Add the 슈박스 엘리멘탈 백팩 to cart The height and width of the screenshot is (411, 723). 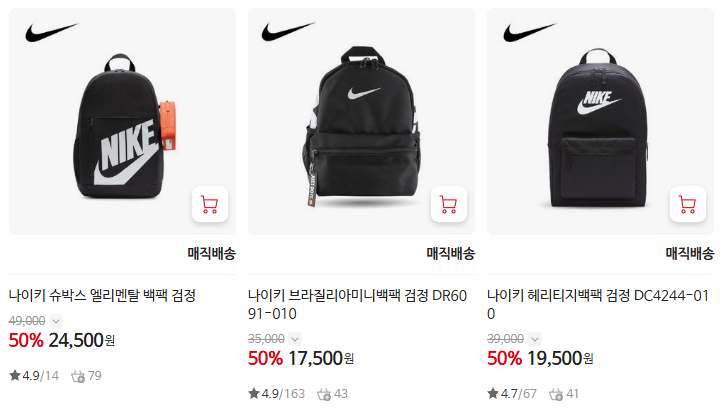pyautogui.click(x=210, y=204)
